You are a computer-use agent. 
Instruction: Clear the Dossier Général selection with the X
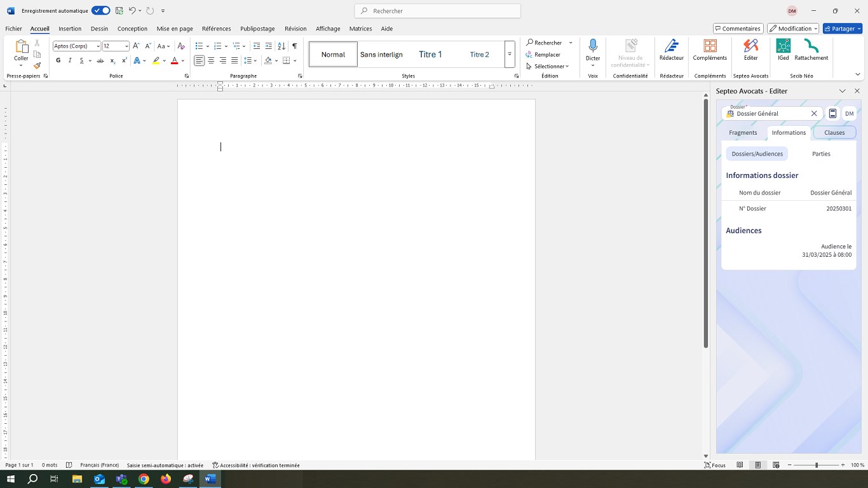pos(814,114)
